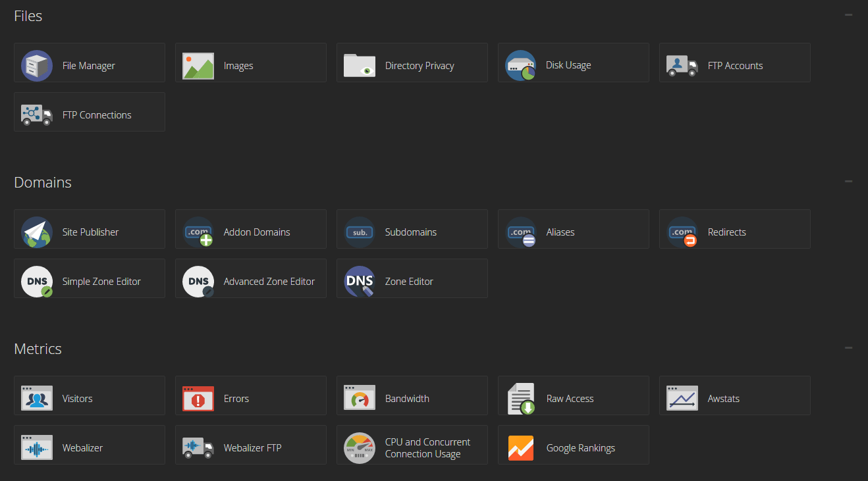Click the Site Publisher paper plane icon
This screenshot has height=481, width=868.
[x=37, y=232]
